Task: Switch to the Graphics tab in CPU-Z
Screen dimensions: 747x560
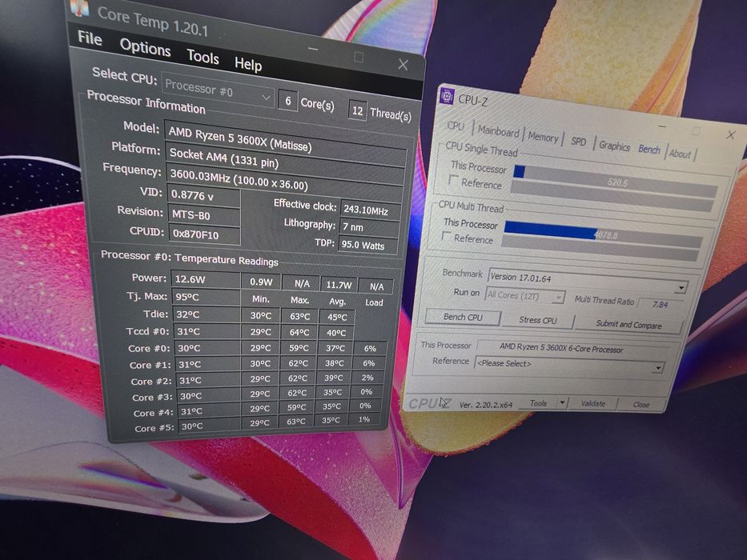Action: (x=614, y=146)
